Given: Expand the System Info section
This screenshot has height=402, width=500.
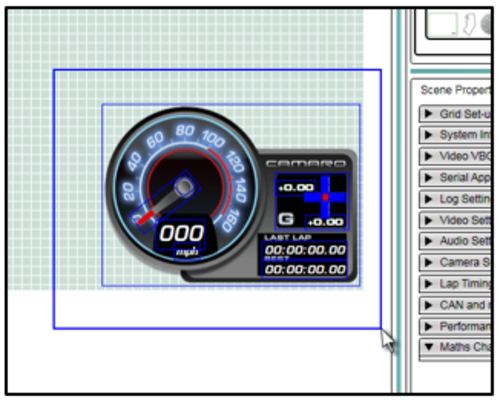Looking at the screenshot, I should click(455, 135).
